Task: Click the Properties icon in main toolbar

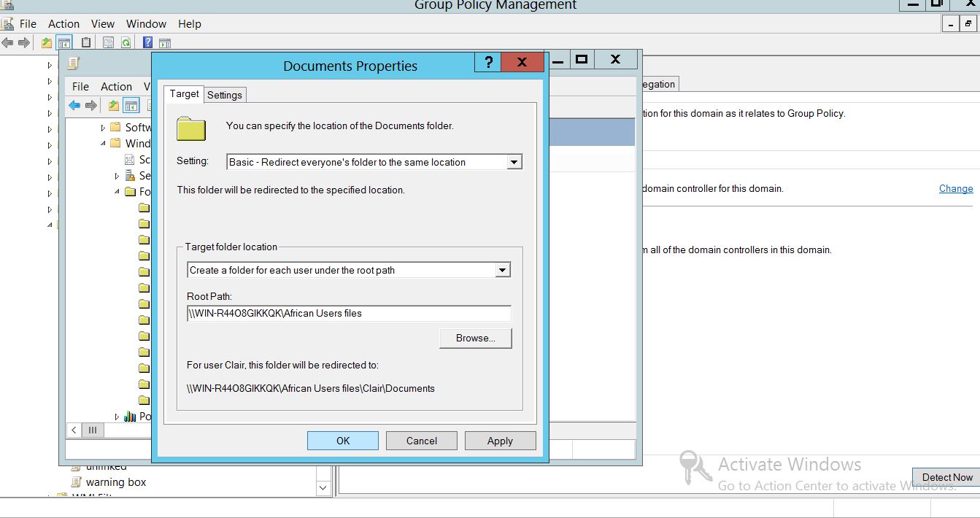Action: (x=108, y=43)
